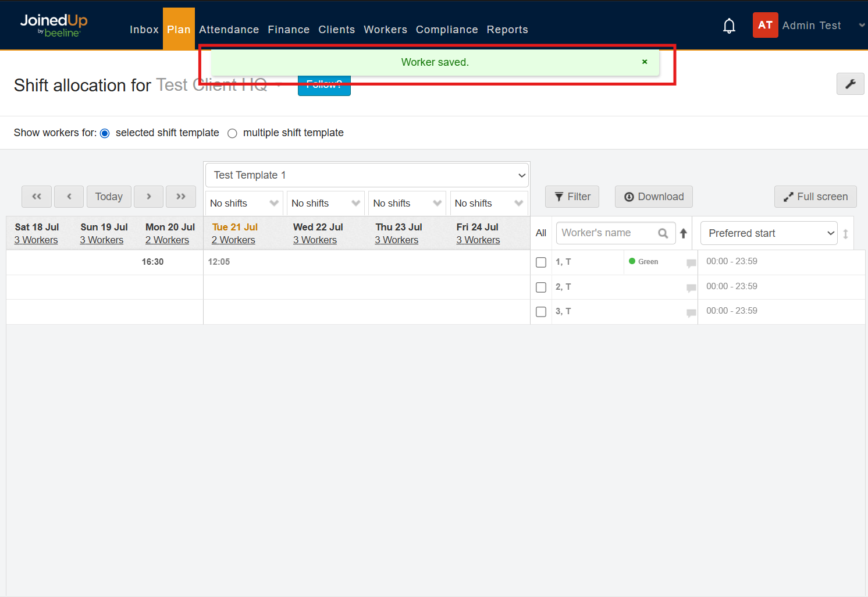Expand the Admin Test user menu arrow
The width and height of the screenshot is (868, 597).
click(x=862, y=25)
